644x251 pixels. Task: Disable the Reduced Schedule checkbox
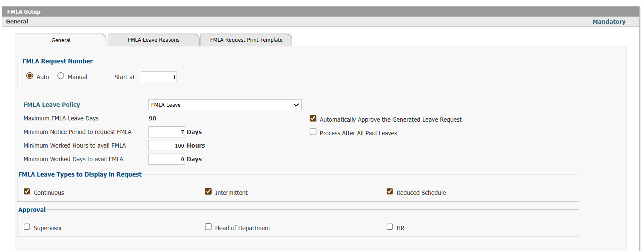pos(390,191)
